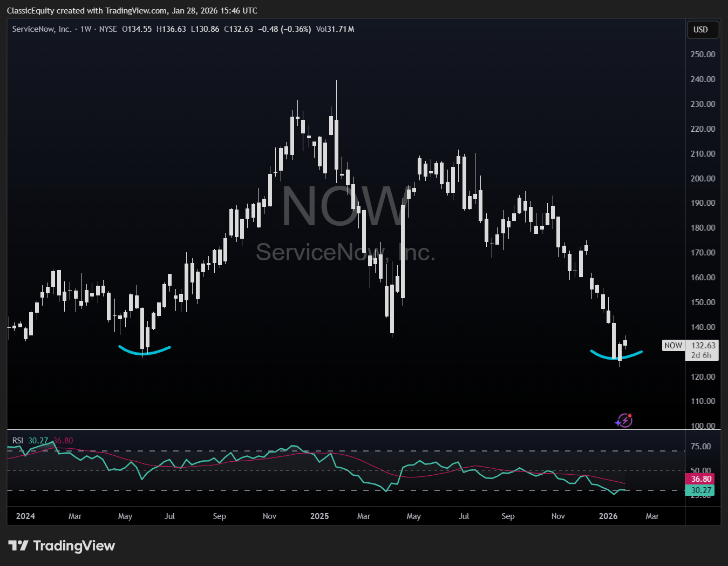
Task: Click the 250.00 price axis label
Action: pos(703,55)
